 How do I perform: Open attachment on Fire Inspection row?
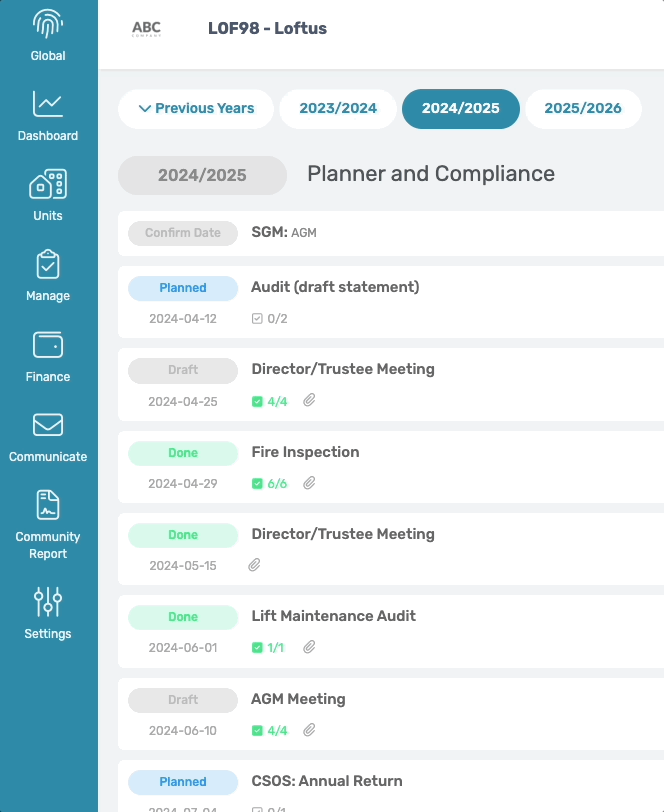click(309, 483)
